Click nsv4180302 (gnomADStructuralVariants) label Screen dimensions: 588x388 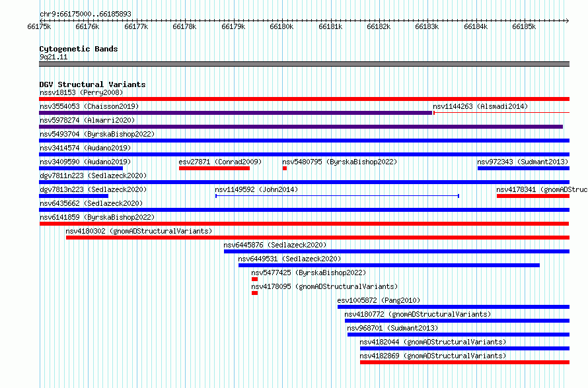pos(139,231)
